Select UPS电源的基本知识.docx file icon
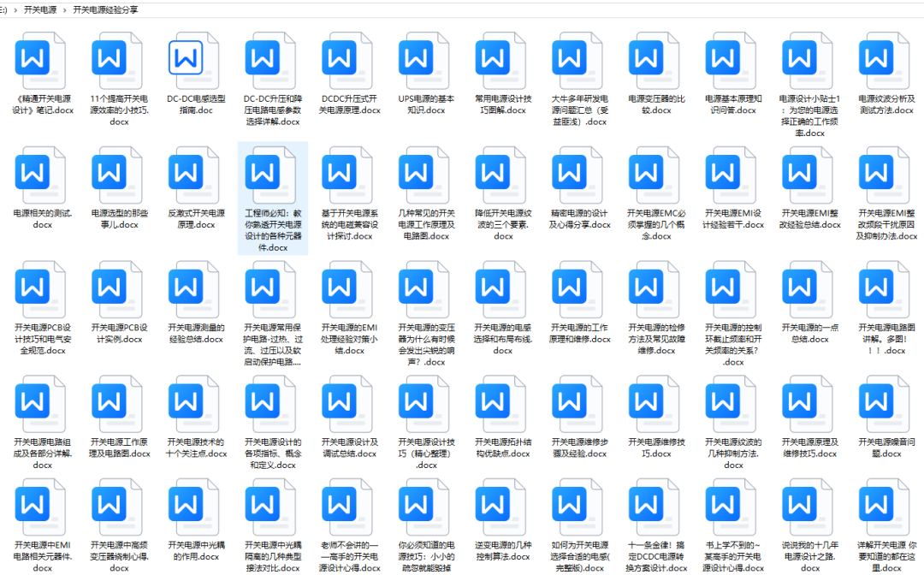Image resolution: width=924 pixels, height=575 pixels. 423,61
